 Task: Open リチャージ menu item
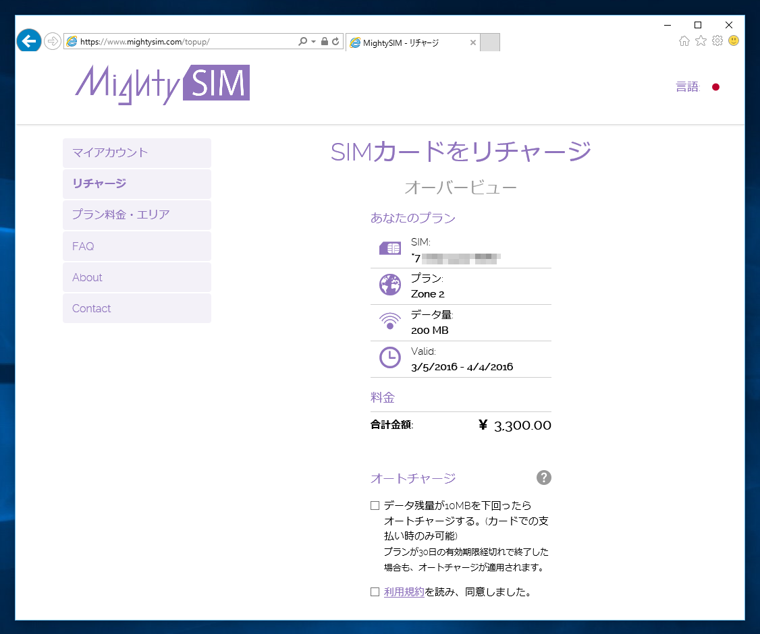[x=137, y=184]
